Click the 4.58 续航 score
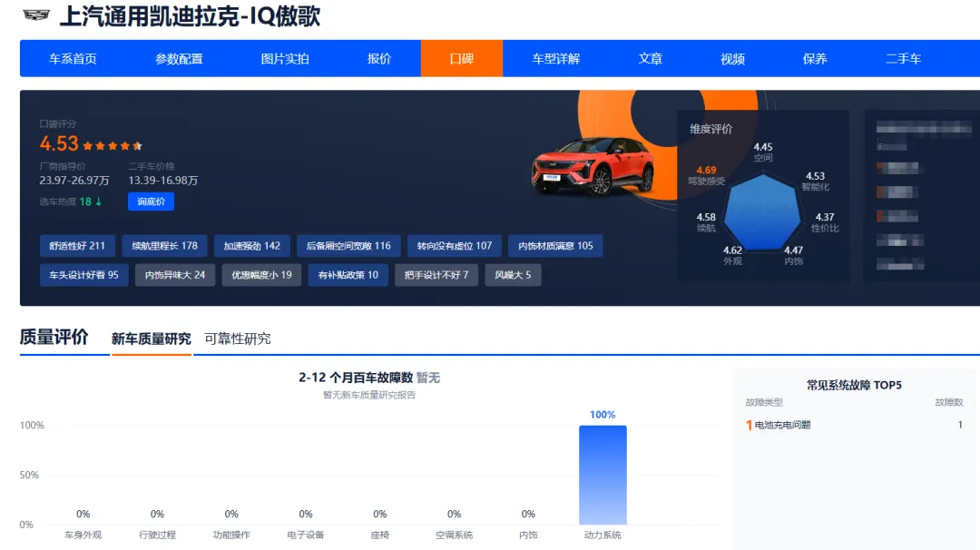 (x=706, y=222)
